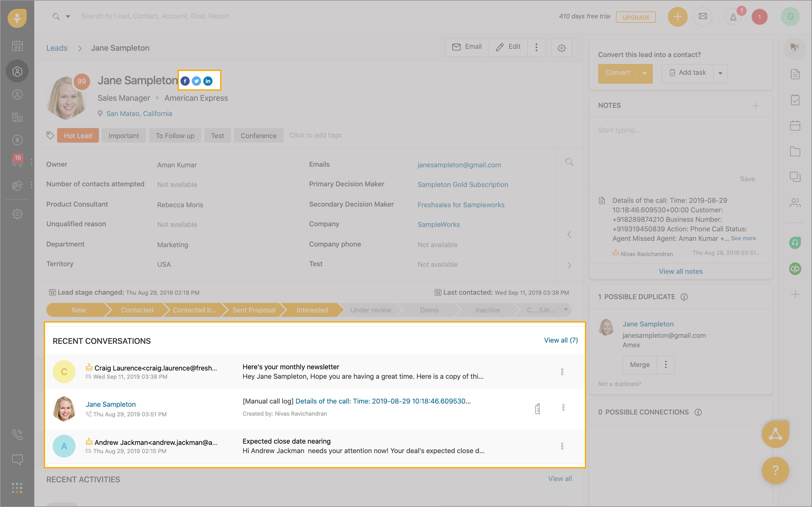This screenshot has height=507, width=812.
Task: Open View all notes link
Action: pos(680,271)
